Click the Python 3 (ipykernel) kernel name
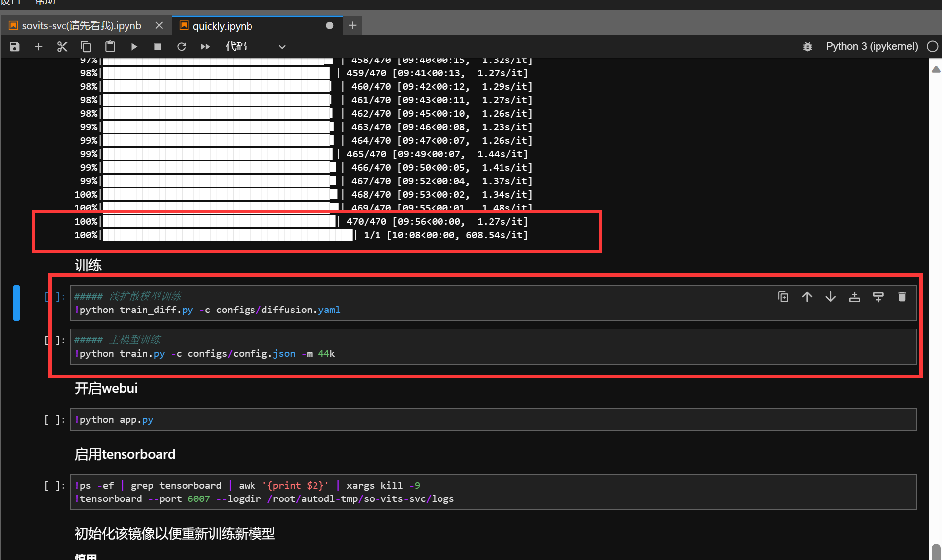The width and height of the screenshot is (942, 560). coord(872,46)
